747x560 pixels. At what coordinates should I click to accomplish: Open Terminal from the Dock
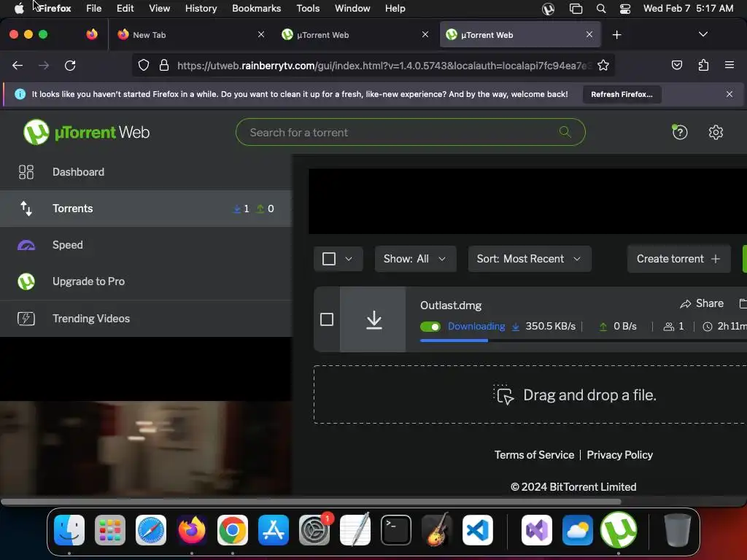(x=396, y=530)
